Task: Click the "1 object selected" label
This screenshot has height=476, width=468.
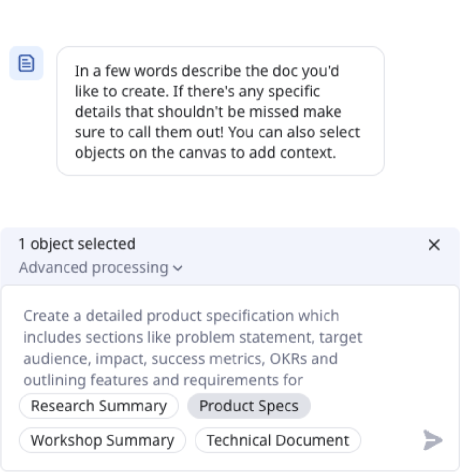Action: tap(77, 244)
